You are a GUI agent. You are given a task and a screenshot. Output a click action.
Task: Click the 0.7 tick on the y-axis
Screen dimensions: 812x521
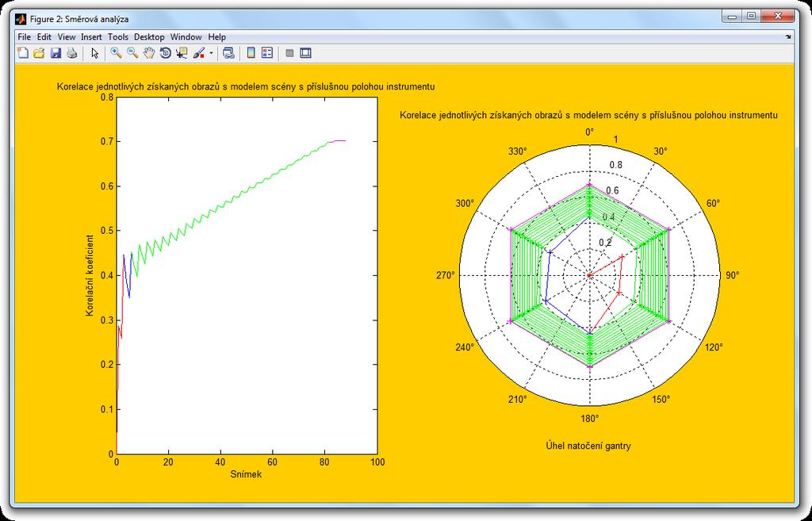click(106, 142)
